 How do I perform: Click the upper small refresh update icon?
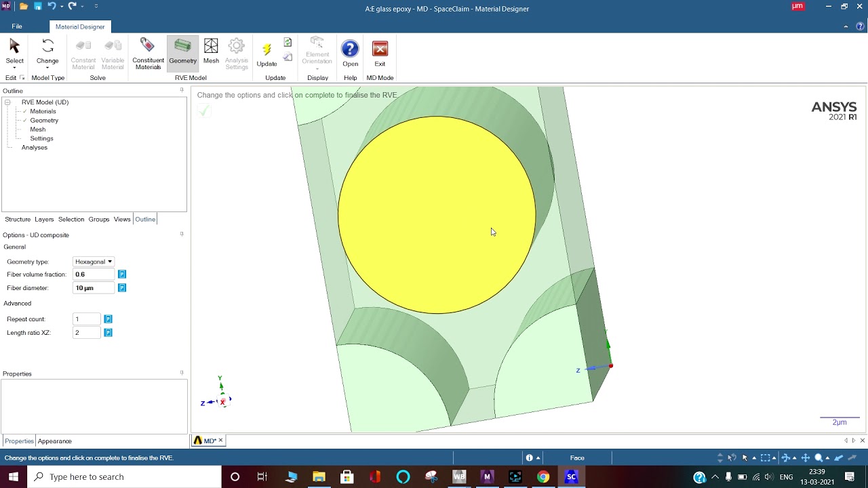click(288, 43)
